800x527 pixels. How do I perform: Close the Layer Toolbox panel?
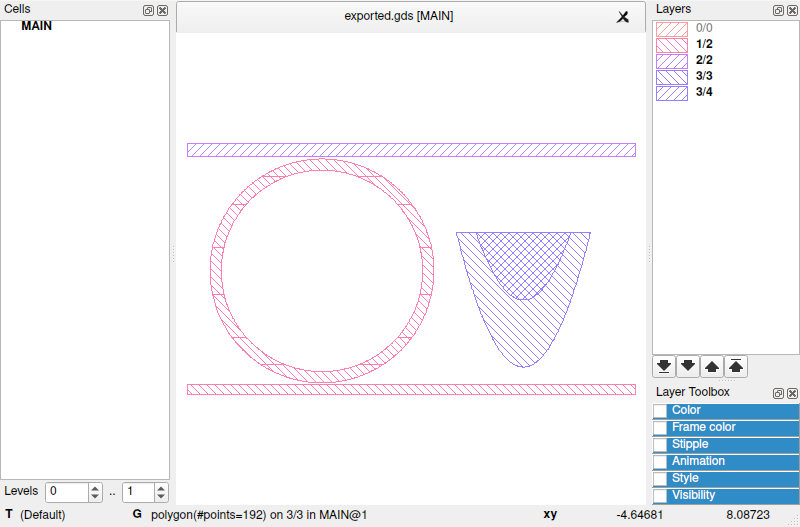[791, 393]
